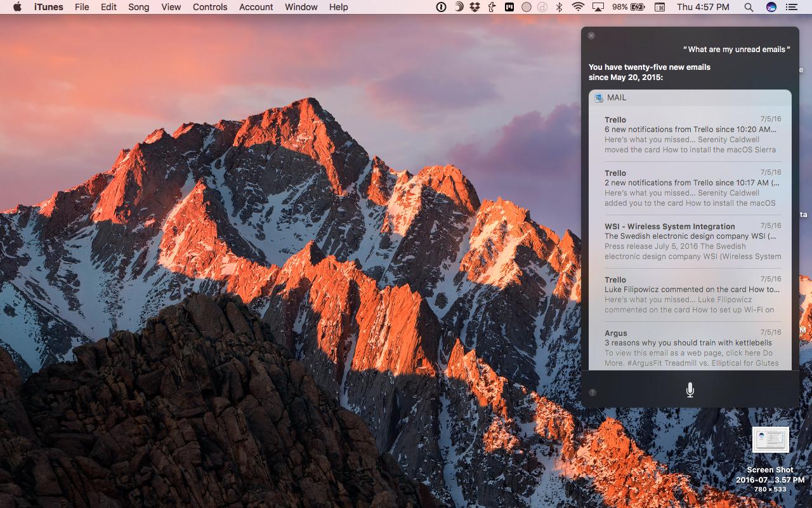
Task: Close the Siri results window
Action: (591, 36)
